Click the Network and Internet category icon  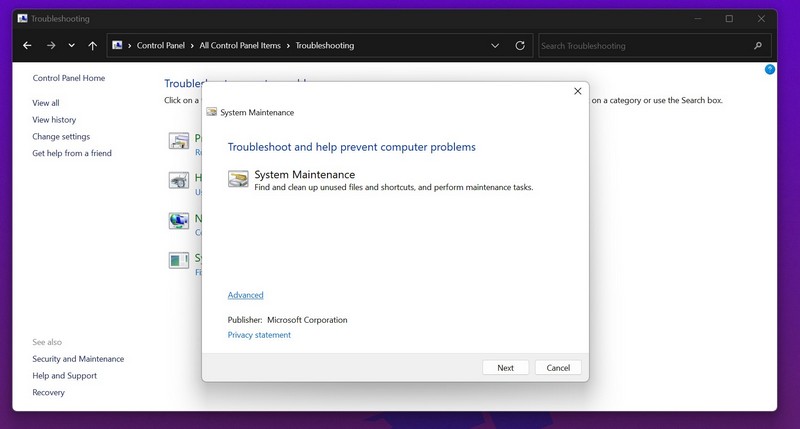[x=178, y=221]
